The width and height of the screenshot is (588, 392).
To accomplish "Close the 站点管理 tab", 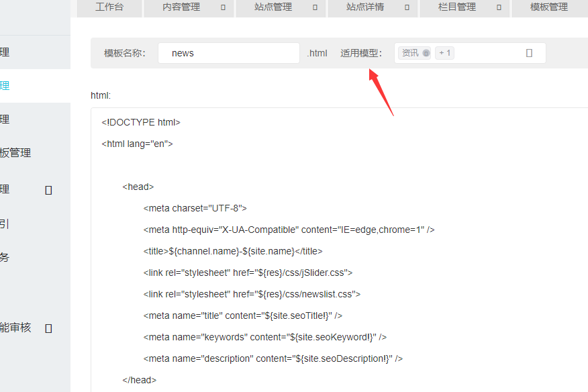I will click(315, 7).
